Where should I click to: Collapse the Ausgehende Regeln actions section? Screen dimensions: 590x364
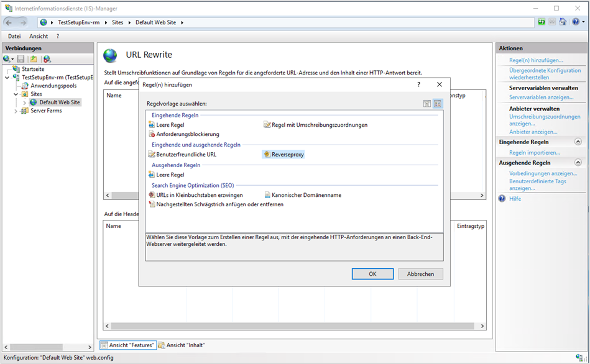tap(578, 163)
